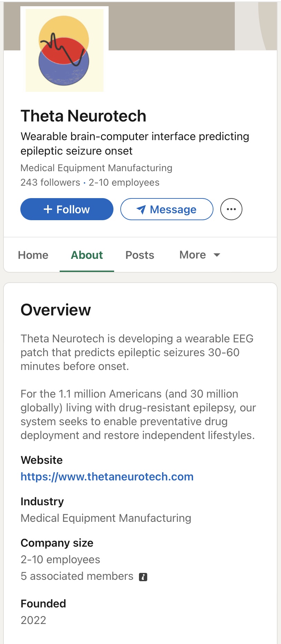Open the Posts tab
Image resolution: width=281 pixels, height=644 pixels.
[140, 255]
